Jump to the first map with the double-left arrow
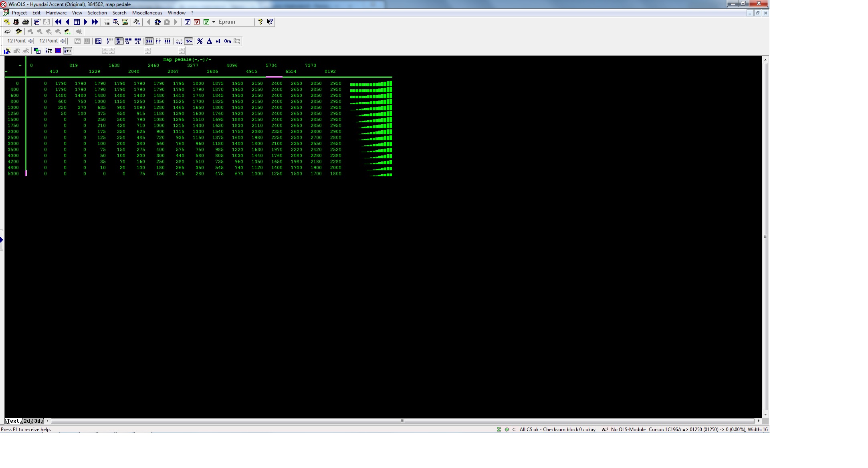Image resolution: width=868 pixels, height=468 pixels. (x=58, y=22)
